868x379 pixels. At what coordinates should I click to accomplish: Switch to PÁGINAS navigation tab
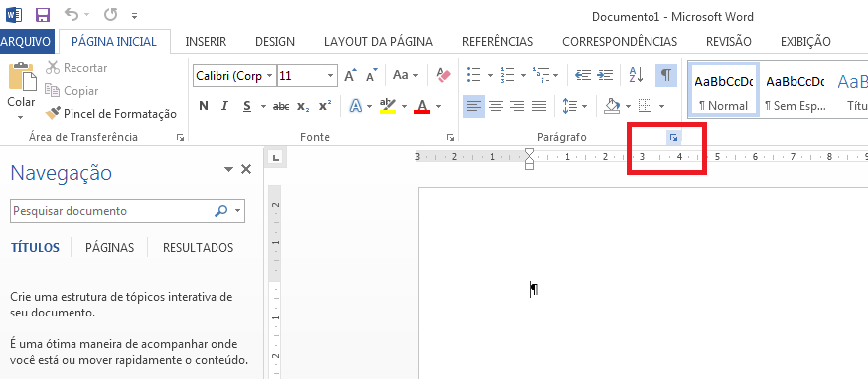click(x=109, y=247)
